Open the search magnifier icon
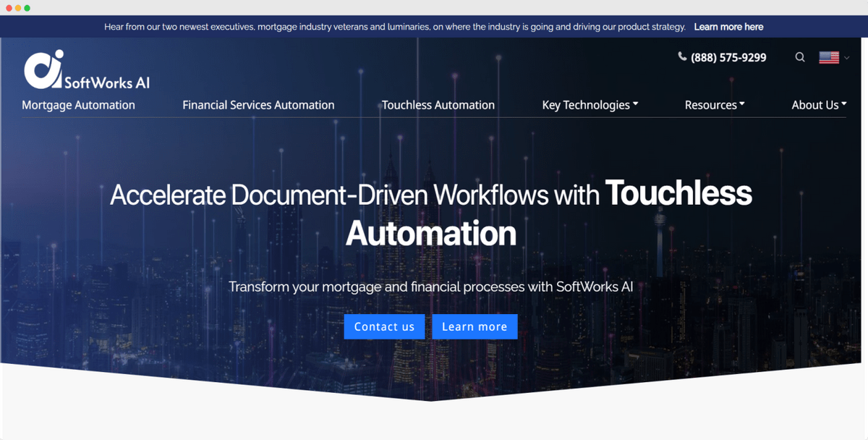868x440 pixels. [800, 57]
